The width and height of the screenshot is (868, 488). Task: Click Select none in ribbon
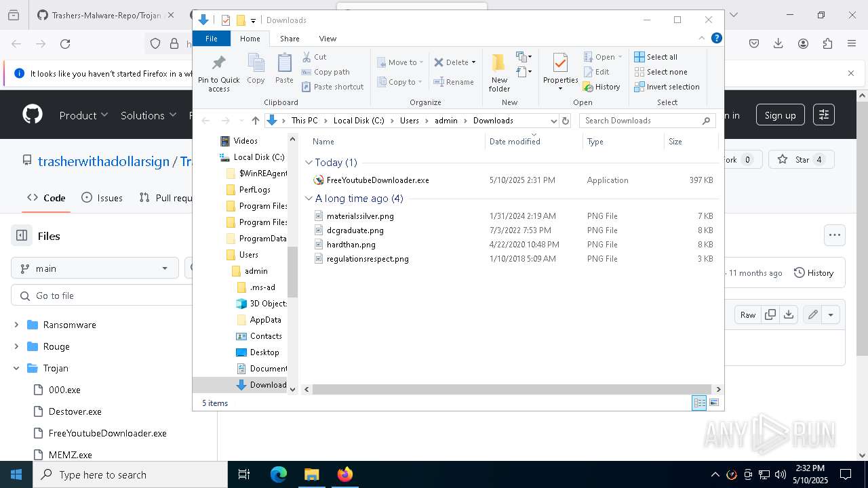(x=660, y=72)
